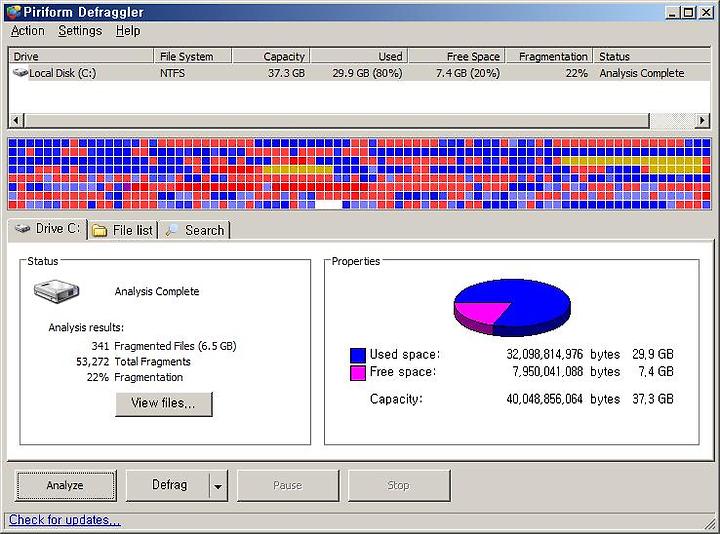Click the drive icon on Drive C: tab

point(22,228)
